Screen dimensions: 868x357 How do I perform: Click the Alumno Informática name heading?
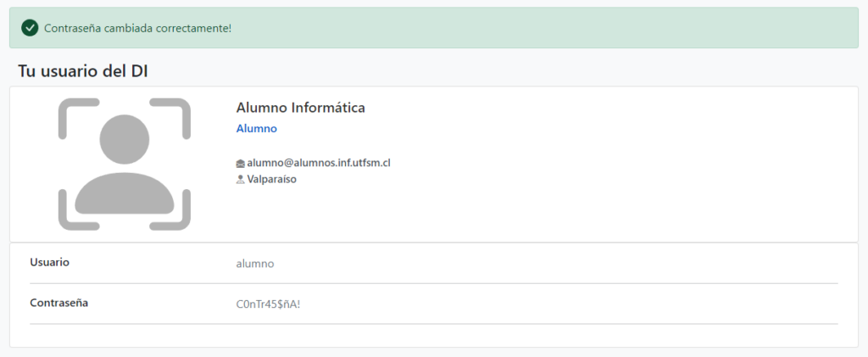click(x=300, y=108)
